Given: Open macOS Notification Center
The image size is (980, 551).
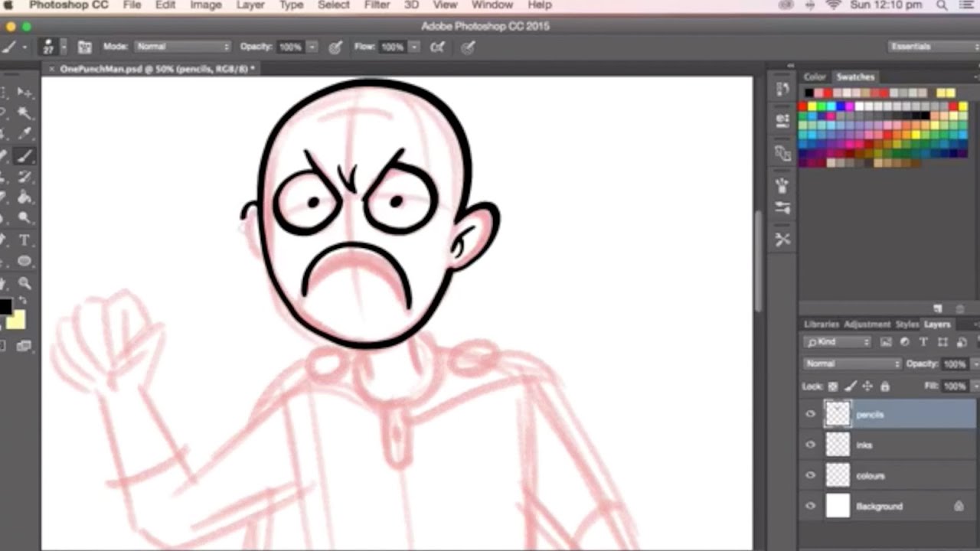Looking at the screenshot, I should pyautogui.click(x=968, y=5).
